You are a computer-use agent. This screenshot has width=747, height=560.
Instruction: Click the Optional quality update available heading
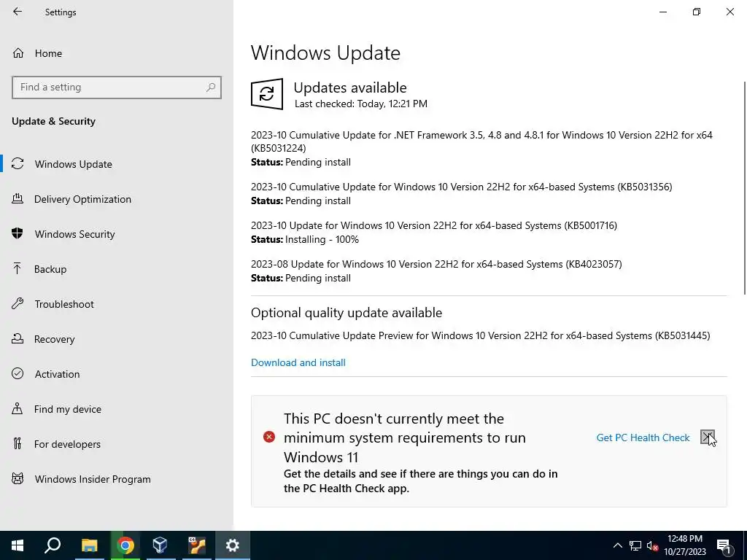pos(347,313)
